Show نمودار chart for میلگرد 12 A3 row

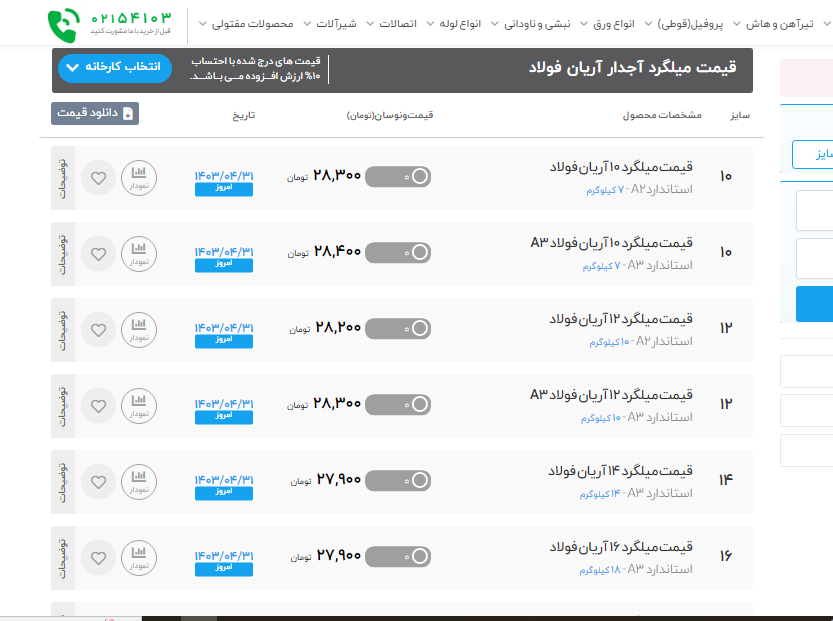139,405
